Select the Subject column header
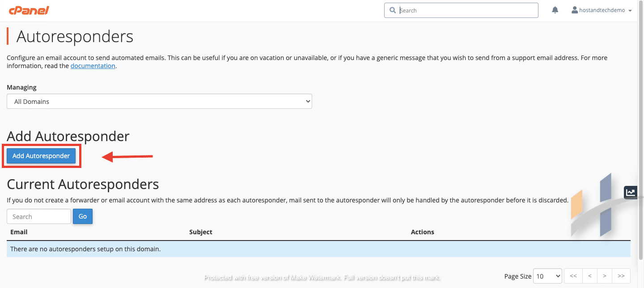The image size is (644, 288). coord(200,232)
